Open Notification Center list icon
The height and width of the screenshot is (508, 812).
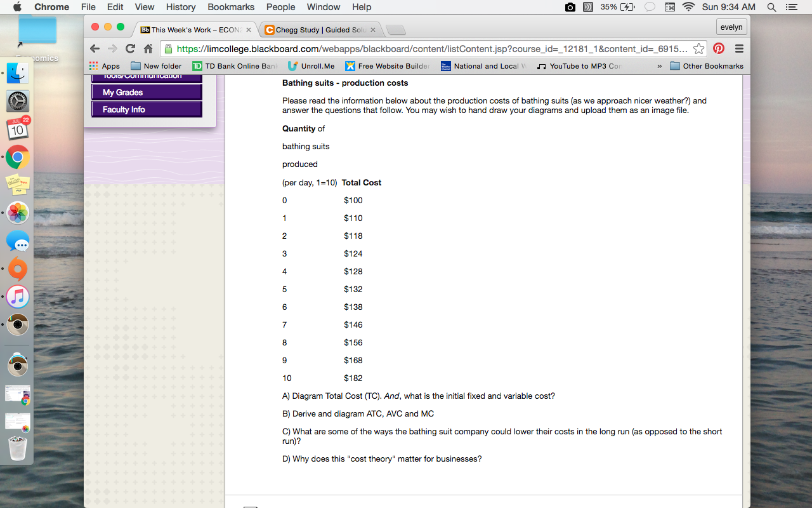[791, 7]
